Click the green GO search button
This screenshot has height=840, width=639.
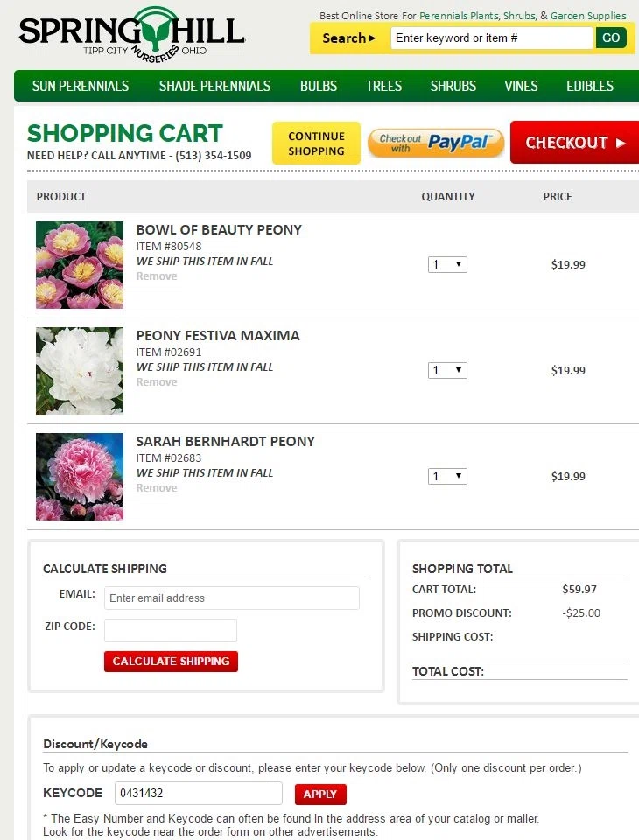(x=611, y=38)
